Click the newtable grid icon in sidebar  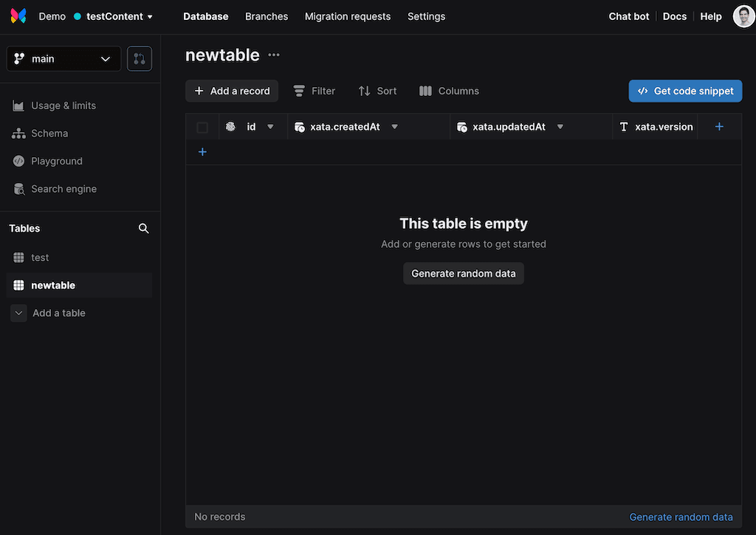(x=18, y=286)
